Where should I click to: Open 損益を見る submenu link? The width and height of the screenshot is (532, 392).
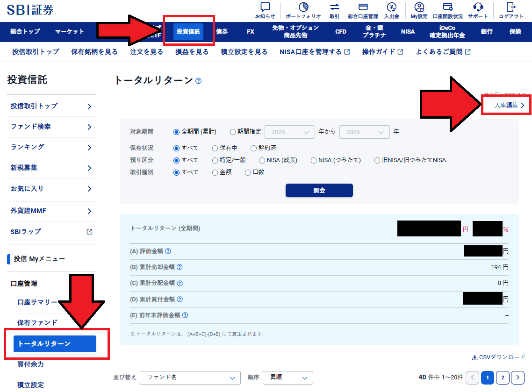pyautogui.click(x=192, y=52)
